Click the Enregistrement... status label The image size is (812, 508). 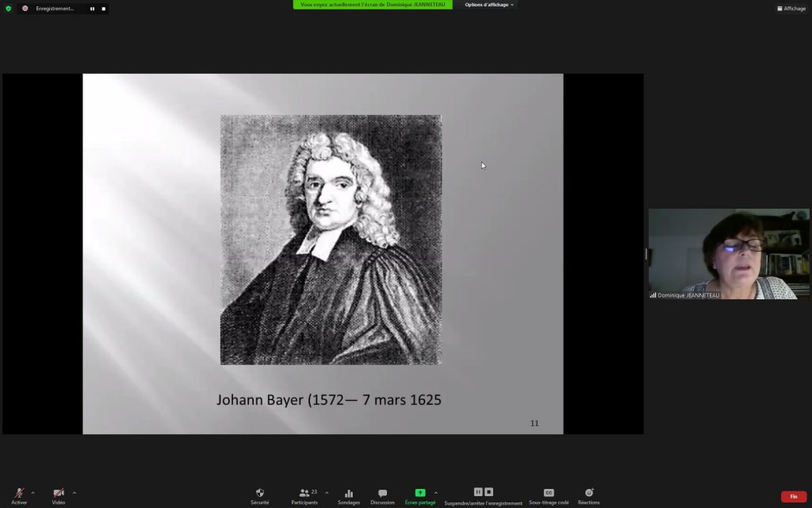[x=55, y=8]
